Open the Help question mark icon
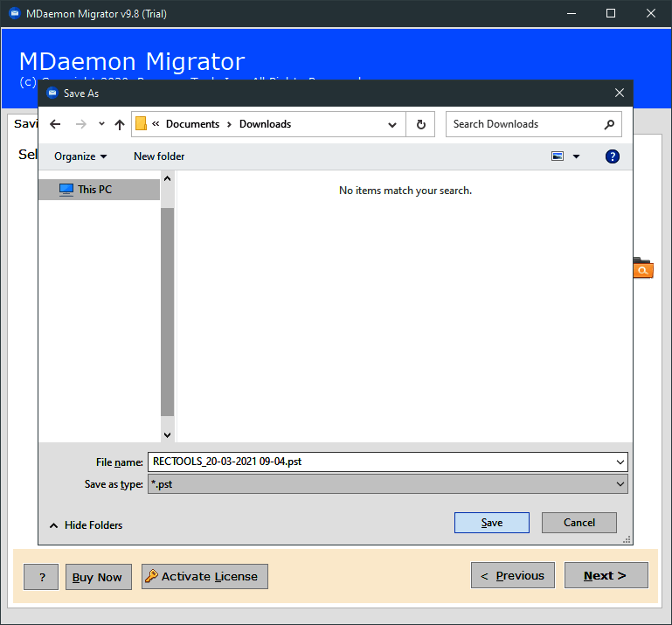This screenshot has height=625, width=672. tap(613, 156)
